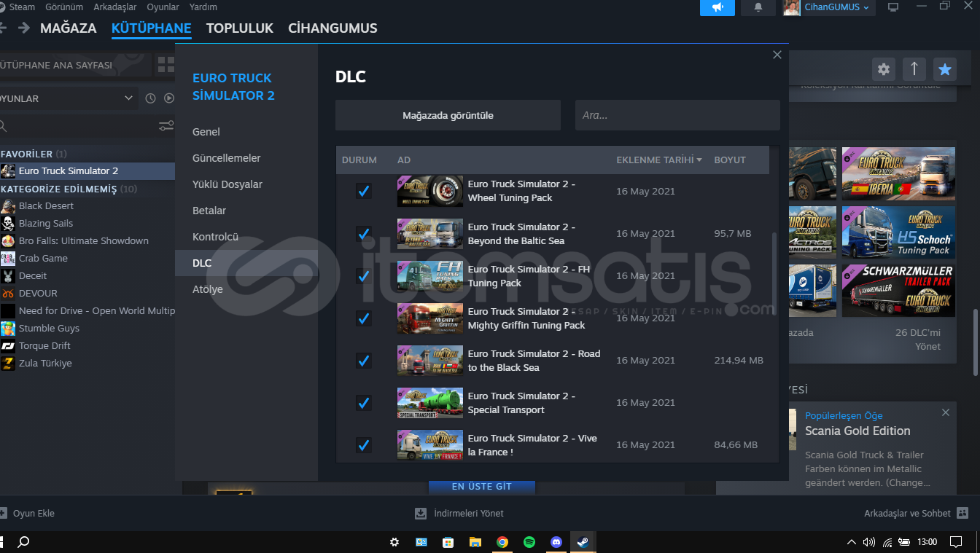Open the Schwarzmüller Trailer Pack thumbnail
This screenshot has height=553, width=980.
[x=898, y=291]
